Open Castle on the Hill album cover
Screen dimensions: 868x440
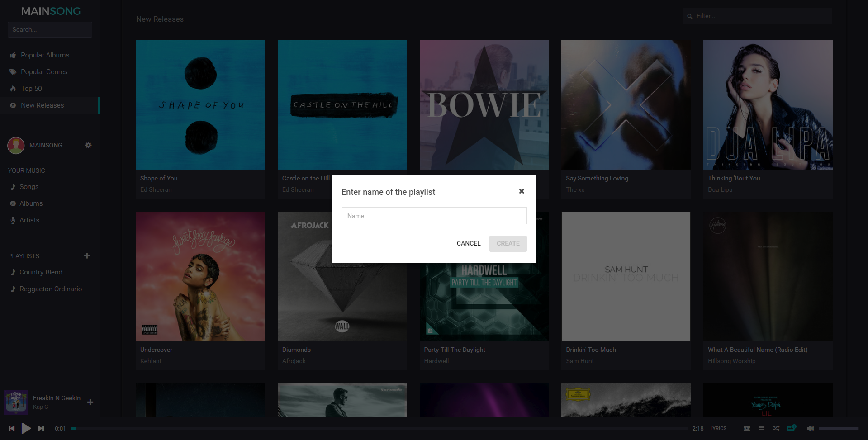pyautogui.click(x=342, y=105)
